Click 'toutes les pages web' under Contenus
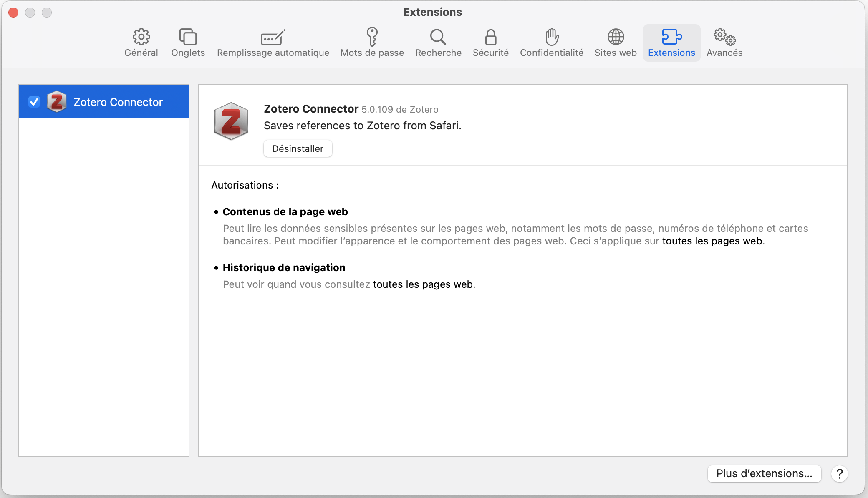The height and width of the screenshot is (498, 868). point(712,241)
